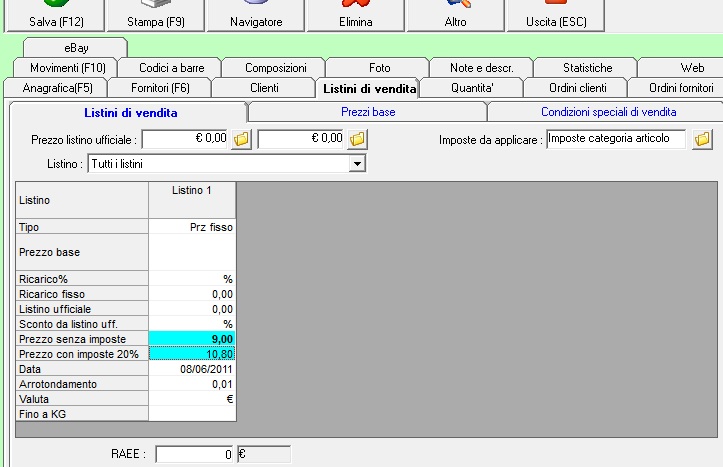Click the Ricarico fisso 0,00 cell
723x467 pixels.
tap(192, 294)
